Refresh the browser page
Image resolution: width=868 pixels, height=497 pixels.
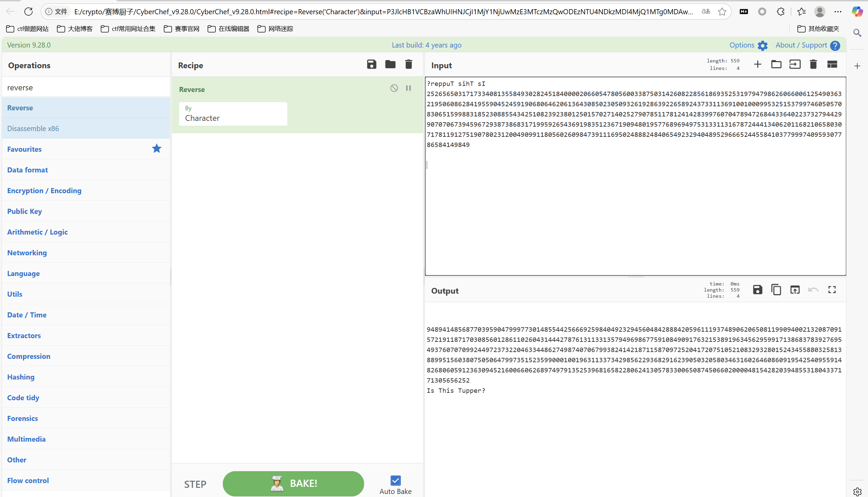tap(28, 12)
